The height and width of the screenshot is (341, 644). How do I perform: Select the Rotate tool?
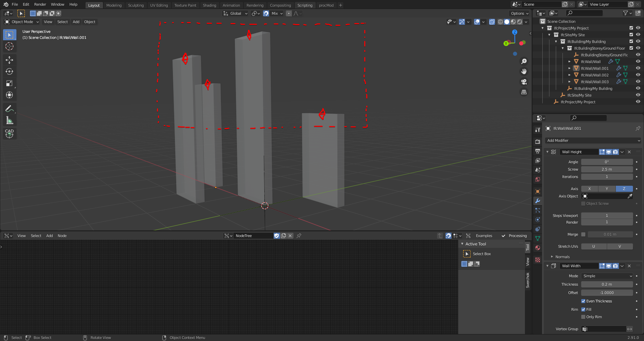point(9,72)
